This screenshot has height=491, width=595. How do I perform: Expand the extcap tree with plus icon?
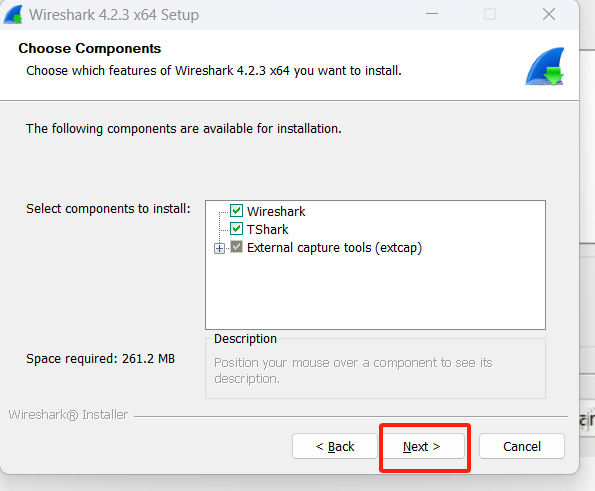219,249
